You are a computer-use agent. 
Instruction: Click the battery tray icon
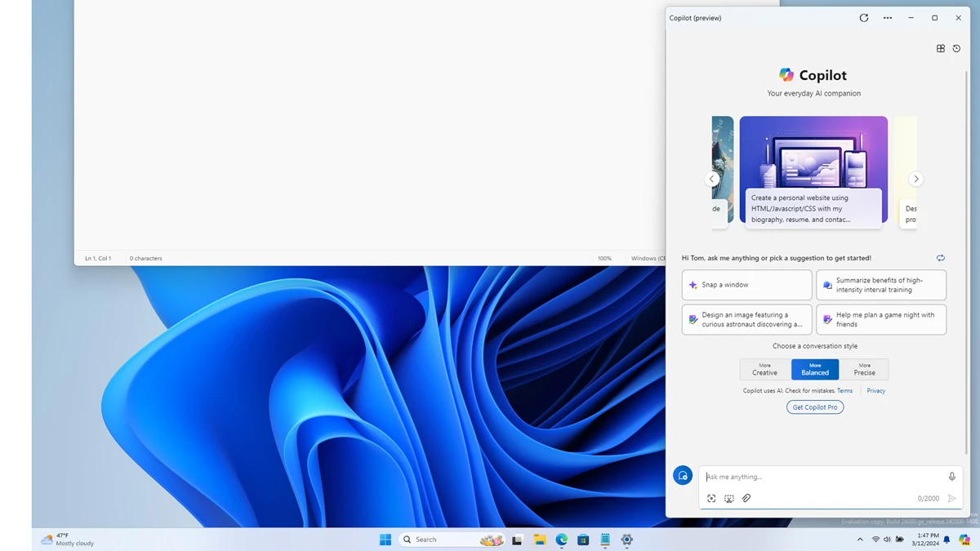coord(900,540)
